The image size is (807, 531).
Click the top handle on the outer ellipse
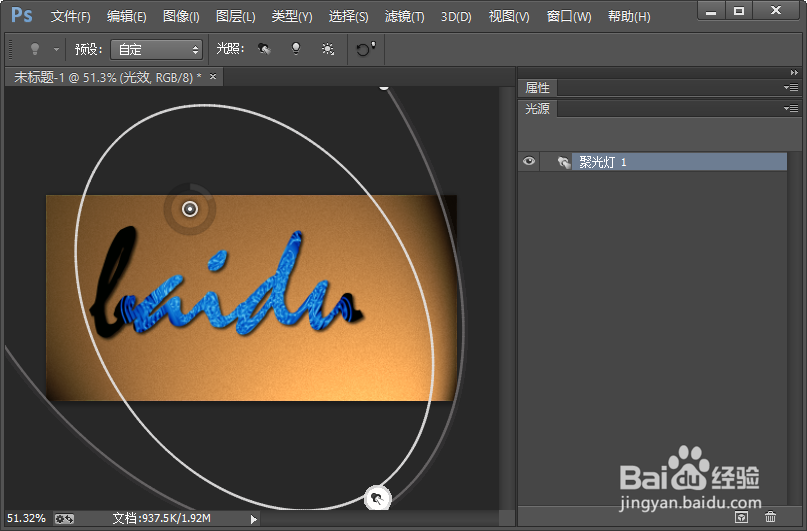(x=384, y=88)
